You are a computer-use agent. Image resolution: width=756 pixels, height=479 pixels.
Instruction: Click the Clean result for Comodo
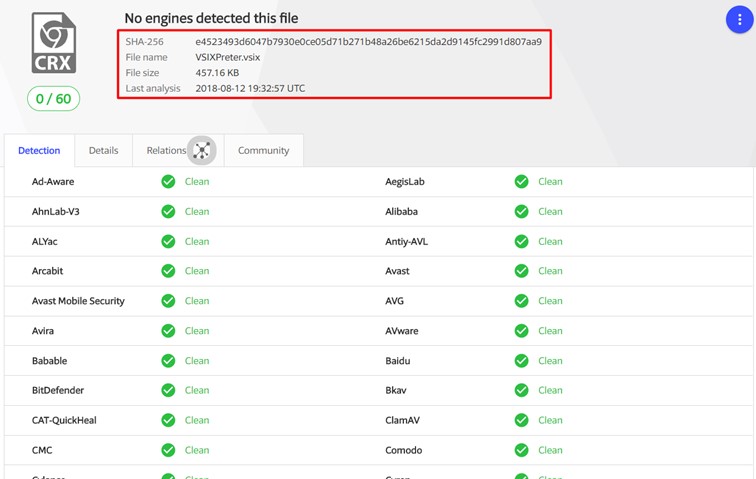(550, 450)
